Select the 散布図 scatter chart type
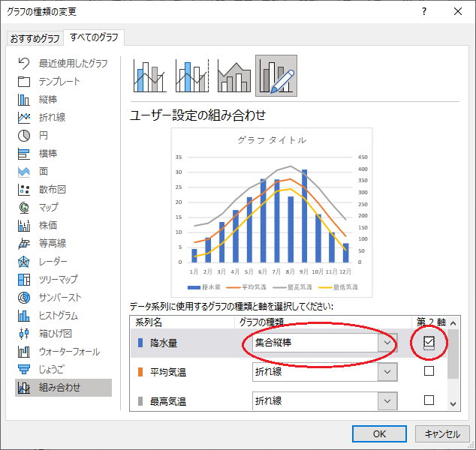The width and height of the screenshot is (476, 450). tap(53, 190)
